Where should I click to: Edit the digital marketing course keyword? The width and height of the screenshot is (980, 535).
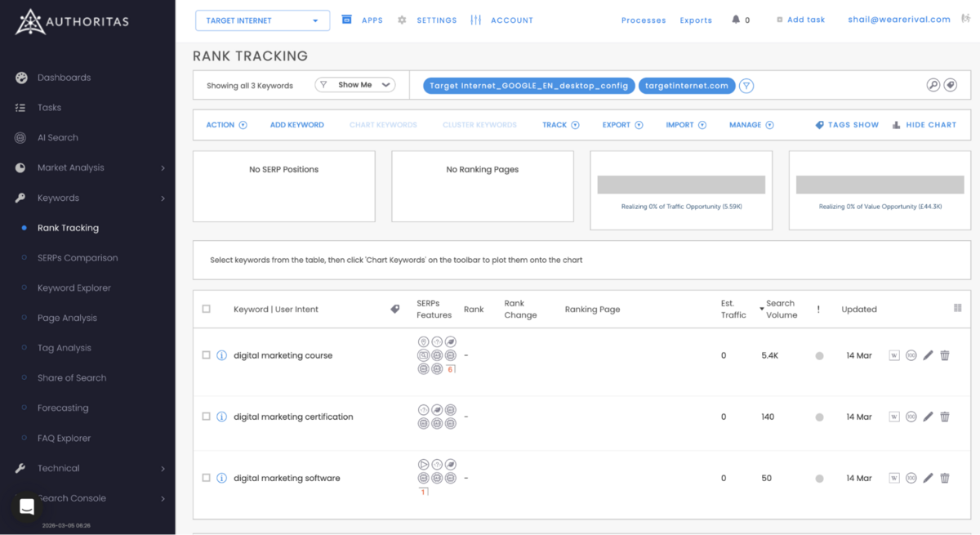click(x=928, y=355)
